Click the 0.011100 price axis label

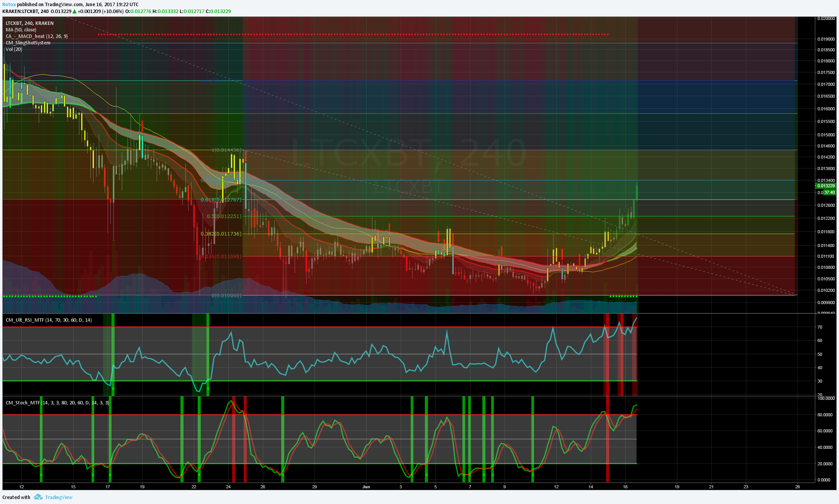826,256
